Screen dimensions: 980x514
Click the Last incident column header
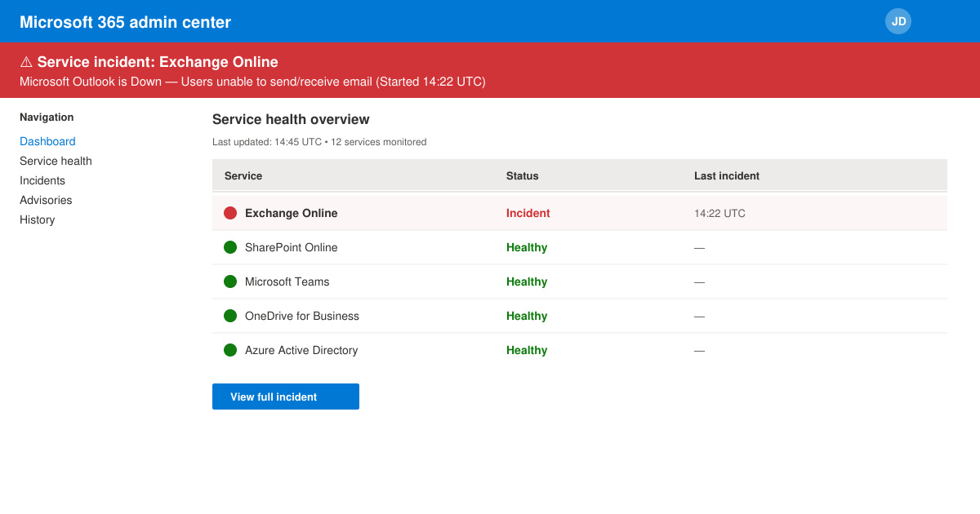point(727,175)
